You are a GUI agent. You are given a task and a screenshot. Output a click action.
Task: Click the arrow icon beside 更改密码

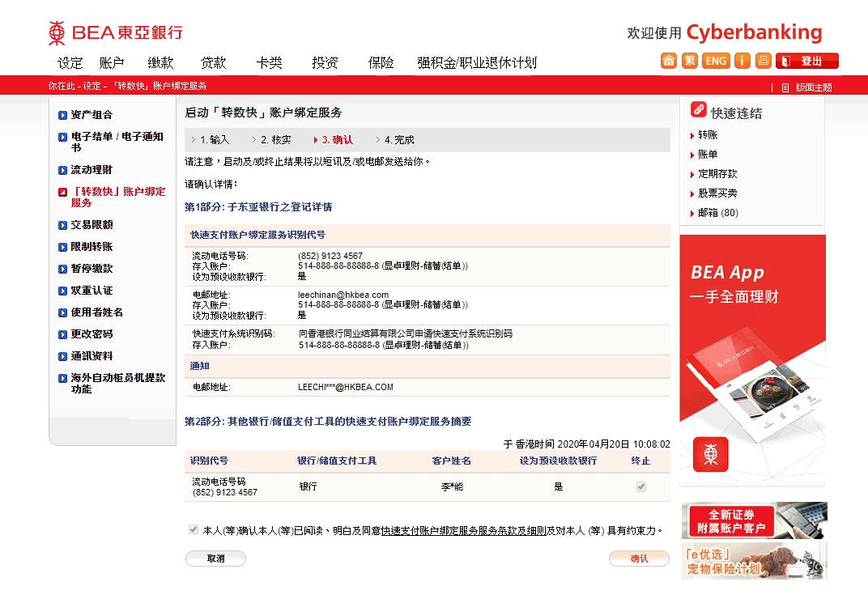(x=62, y=334)
